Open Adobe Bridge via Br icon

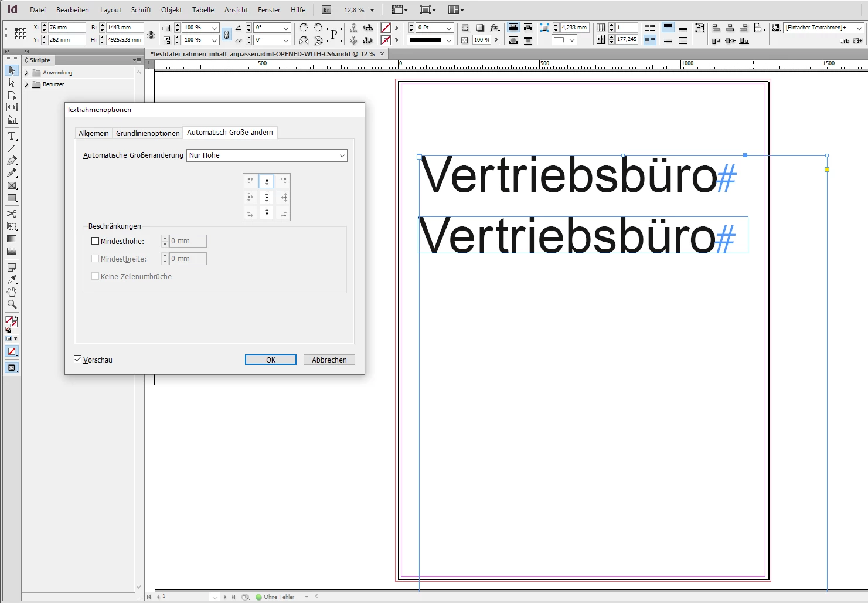click(326, 10)
